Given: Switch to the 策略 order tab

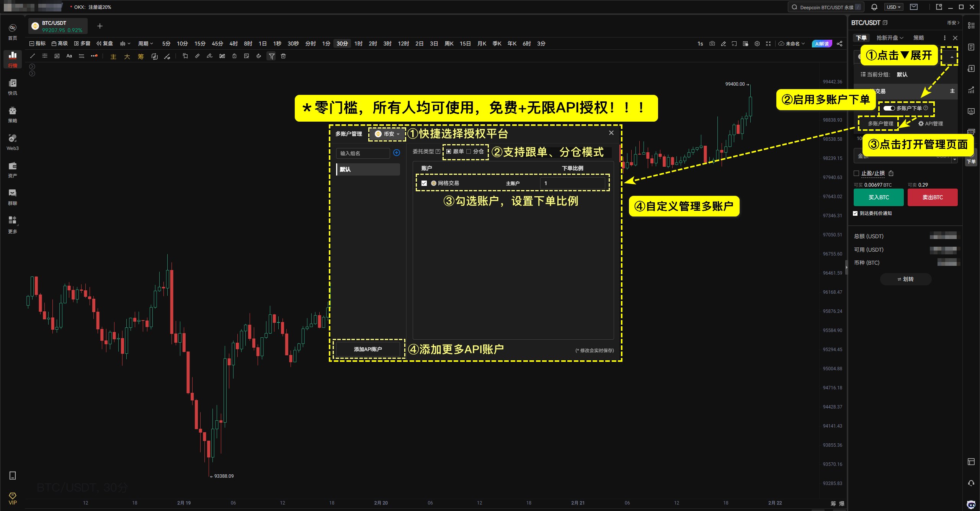Looking at the screenshot, I should click(x=918, y=38).
